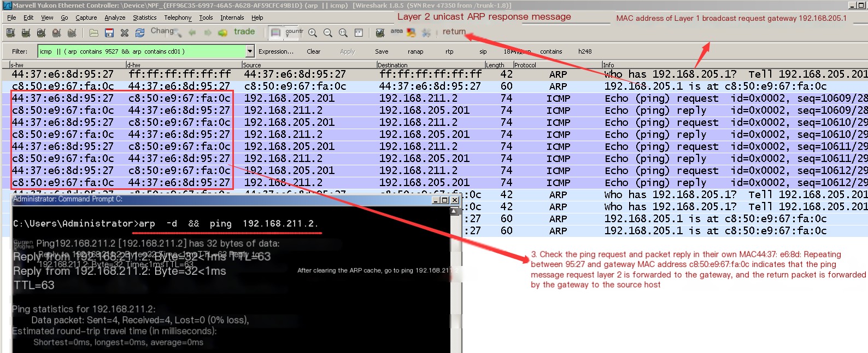Screen dimensions: 868x353
Task: Go to packet number icon
Action: pyautogui.click(x=223, y=33)
